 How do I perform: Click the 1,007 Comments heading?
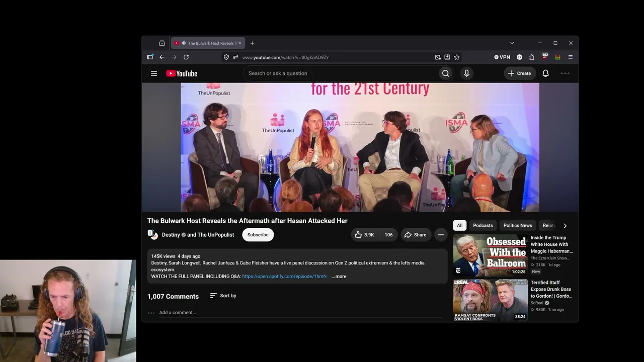pyautogui.click(x=173, y=297)
